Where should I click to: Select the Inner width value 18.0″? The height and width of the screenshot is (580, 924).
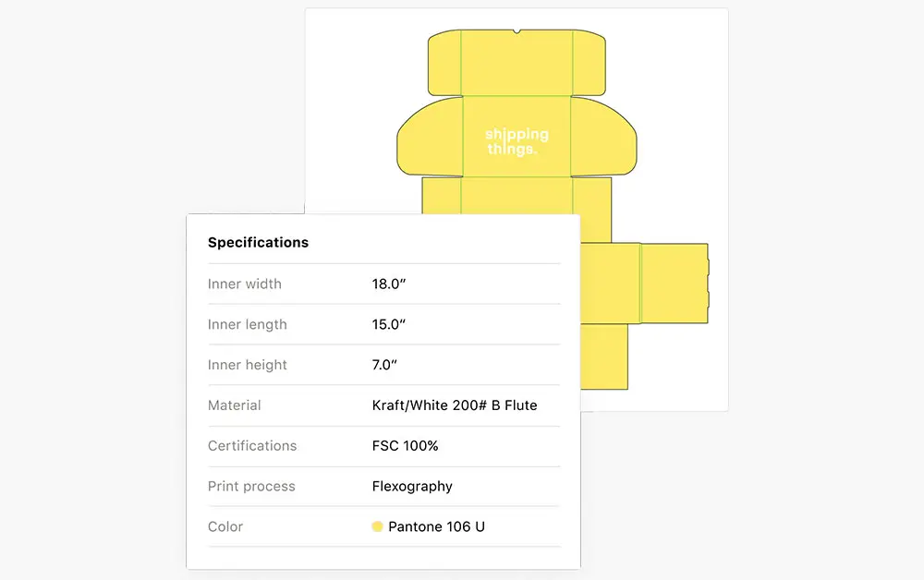[x=389, y=284]
